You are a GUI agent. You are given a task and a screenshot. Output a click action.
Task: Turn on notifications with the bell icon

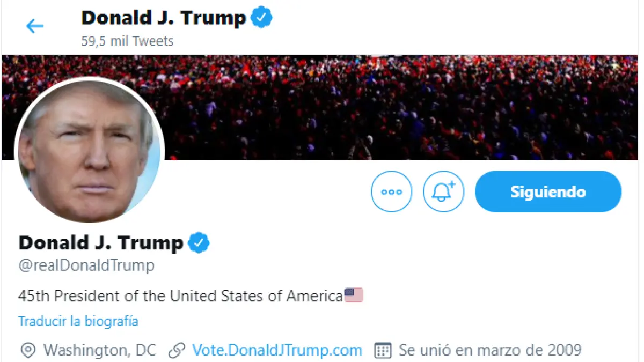pyautogui.click(x=443, y=191)
